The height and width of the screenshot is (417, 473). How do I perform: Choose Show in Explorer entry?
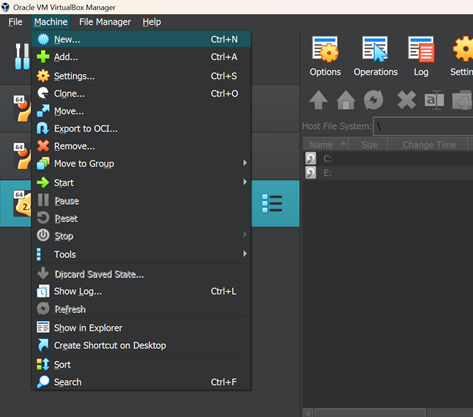pyautogui.click(x=141, y=328)
